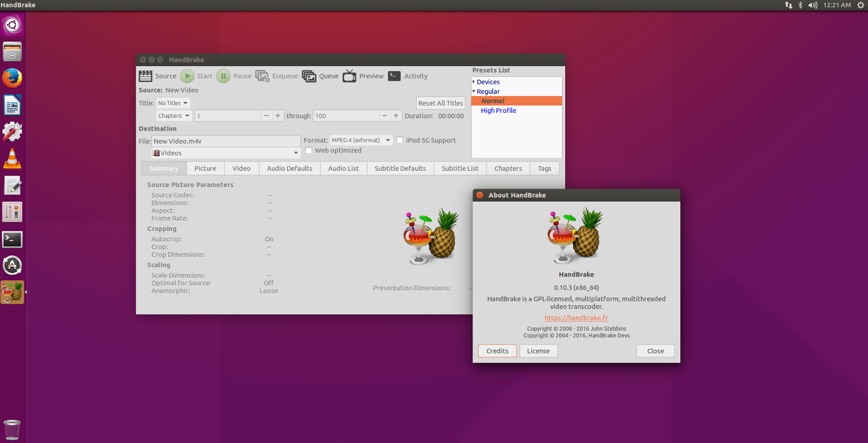The height and width of the screenshot is (443, 868).
Task: Switch to the Video tab
Action: point(241,169)
